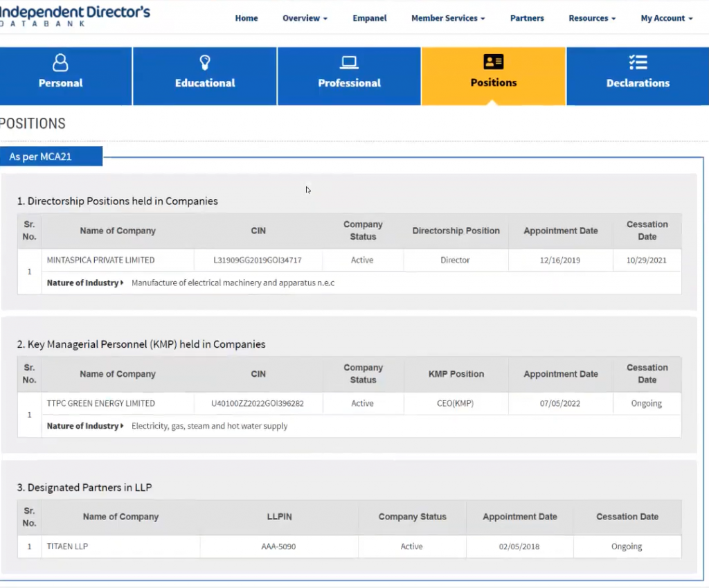Switch to the Declarations tab label
The image size is (709, 588).
tap(638, 83)
